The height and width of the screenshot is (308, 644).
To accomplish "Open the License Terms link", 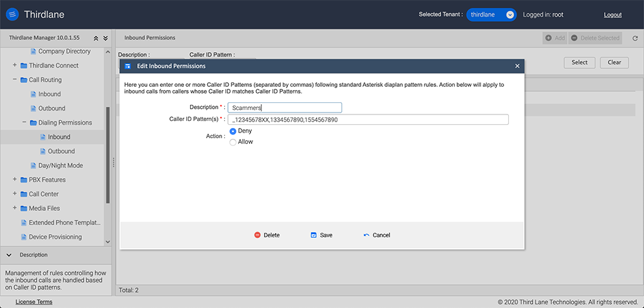I will pyautogui.click(x=33, y=302).
